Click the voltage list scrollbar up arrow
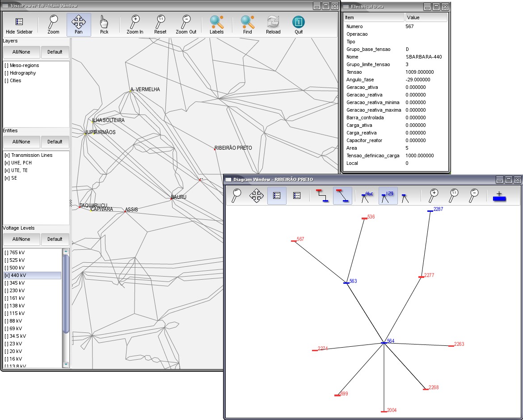 click(x=66, y=252)
